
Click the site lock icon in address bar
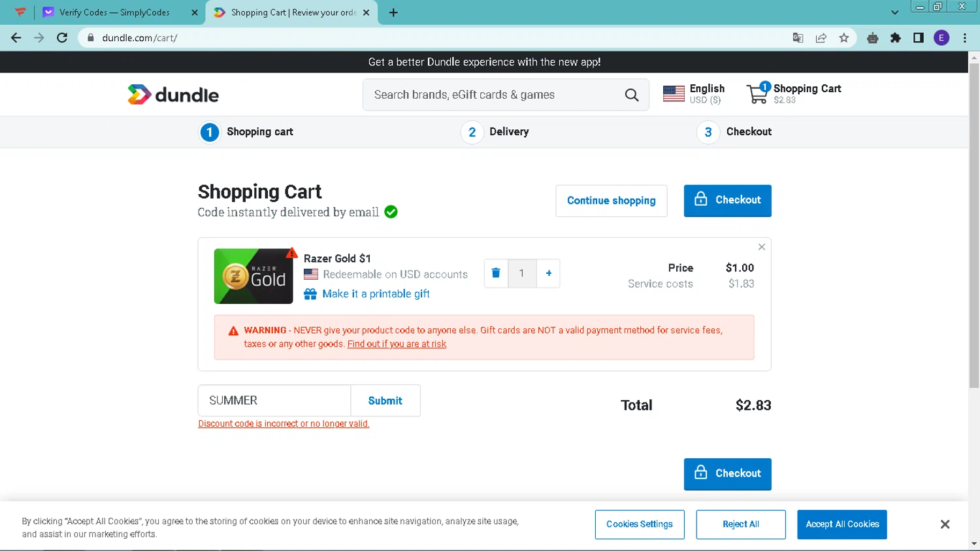point(90,38)
